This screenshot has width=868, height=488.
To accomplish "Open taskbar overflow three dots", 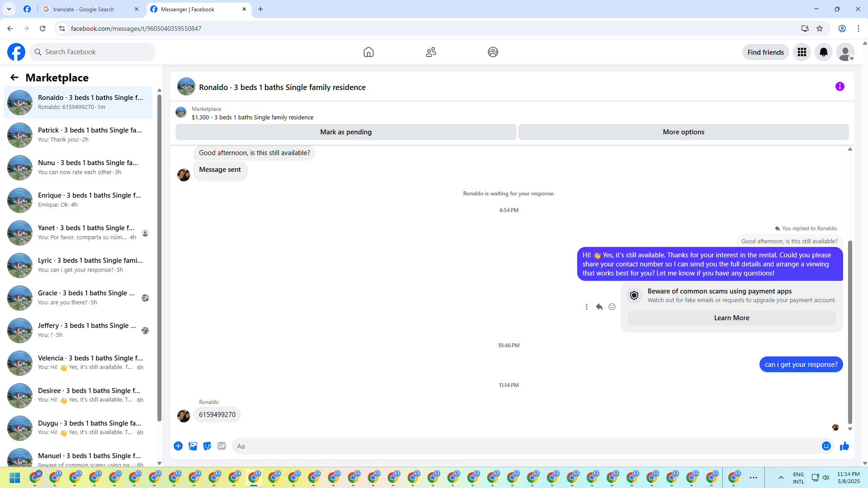I will 754,478.
